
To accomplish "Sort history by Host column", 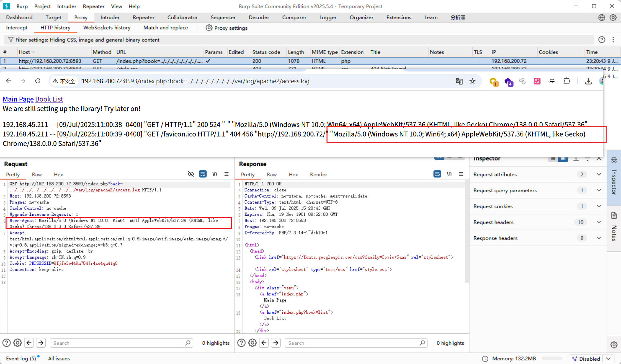I will tap(54, 52).
